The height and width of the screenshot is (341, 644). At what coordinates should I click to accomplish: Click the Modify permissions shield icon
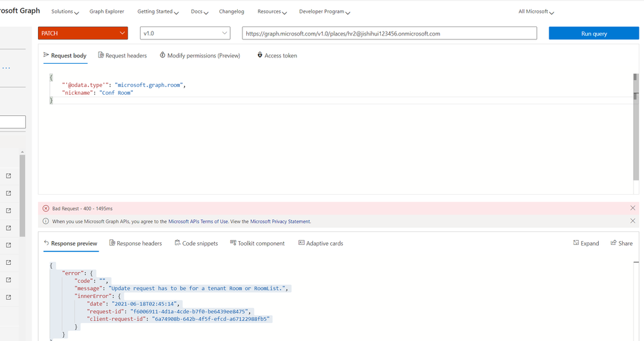pyautogui.click(x=162, y=55)
